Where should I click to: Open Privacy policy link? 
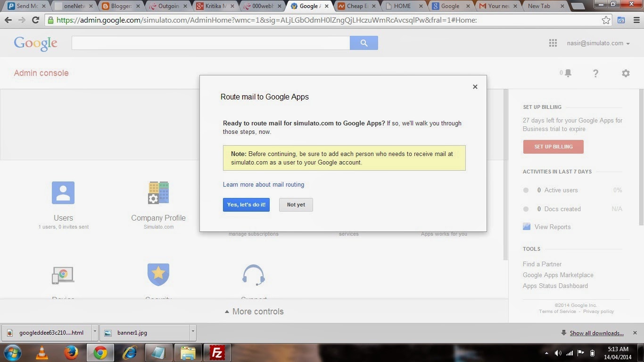(598, 312)
